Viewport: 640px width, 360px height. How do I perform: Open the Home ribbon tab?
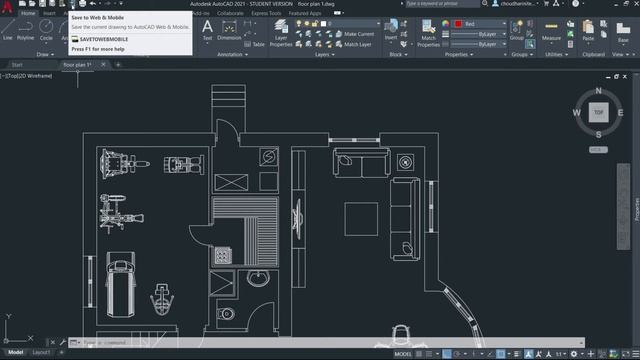coord(28,13)
